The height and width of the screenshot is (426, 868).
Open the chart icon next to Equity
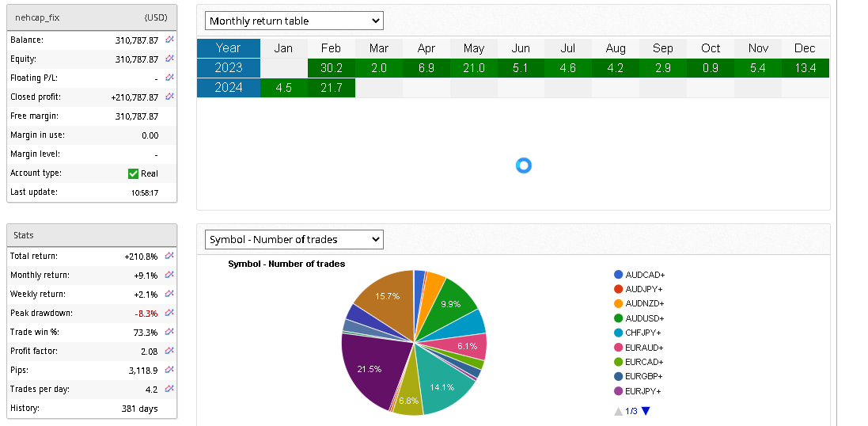169,59
